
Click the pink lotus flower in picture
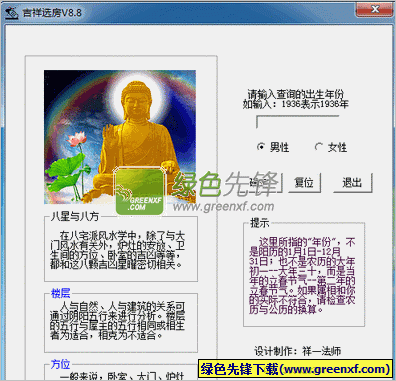tap(76, 139)
